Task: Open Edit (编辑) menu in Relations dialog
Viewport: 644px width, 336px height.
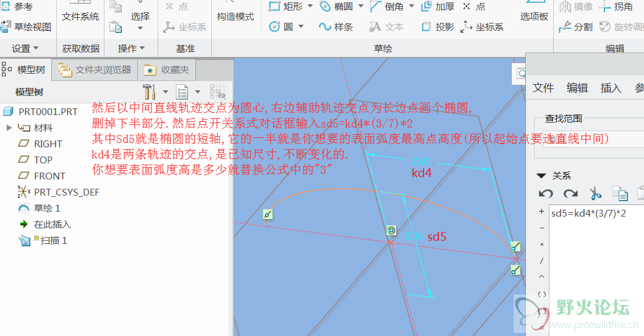Action: pyautogui.click(x=577, y=88)
